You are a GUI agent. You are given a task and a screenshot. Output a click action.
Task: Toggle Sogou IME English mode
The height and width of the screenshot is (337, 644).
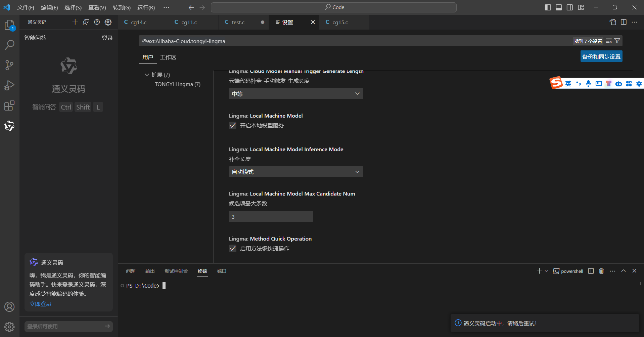(x=568, y=84)
